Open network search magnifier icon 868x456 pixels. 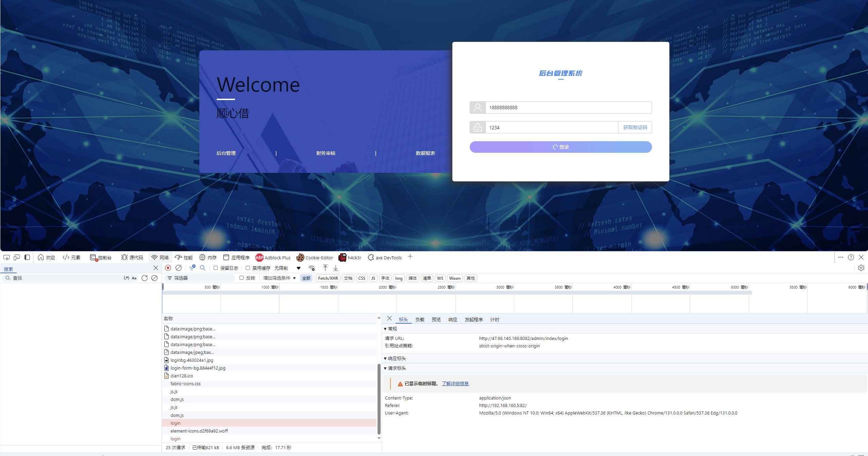click(203, 268)
